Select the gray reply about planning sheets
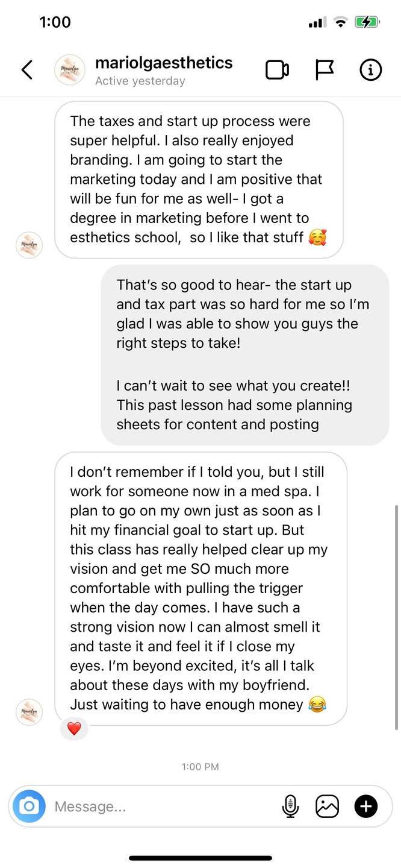The image size is (401, 868). click(244, 354)
